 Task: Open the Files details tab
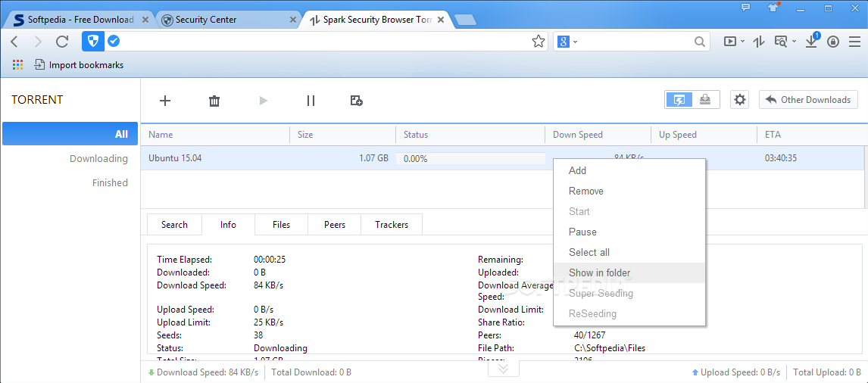point(281,225)
